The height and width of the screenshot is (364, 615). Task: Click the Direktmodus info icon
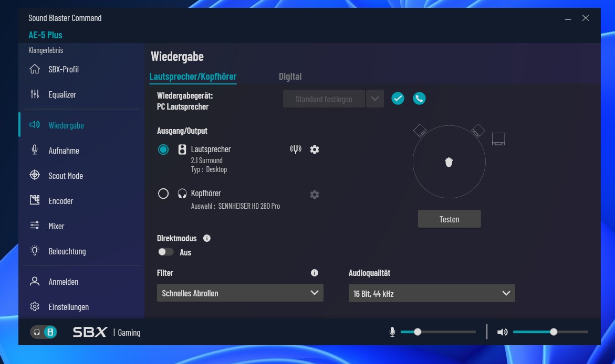[x=207, y=238]
